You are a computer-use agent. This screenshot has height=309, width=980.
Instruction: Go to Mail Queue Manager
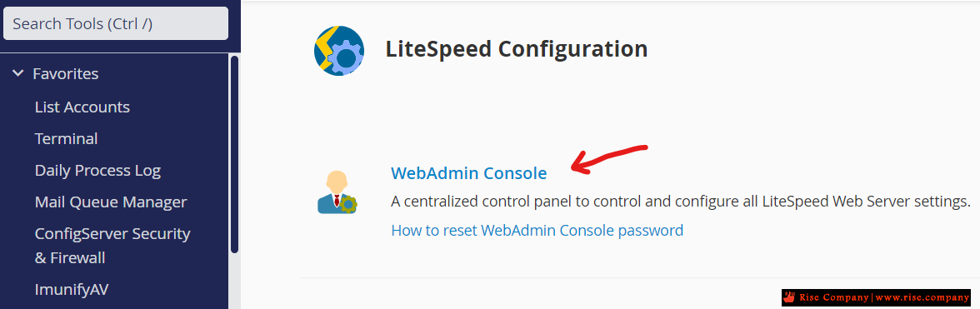(x=112, y=202)
